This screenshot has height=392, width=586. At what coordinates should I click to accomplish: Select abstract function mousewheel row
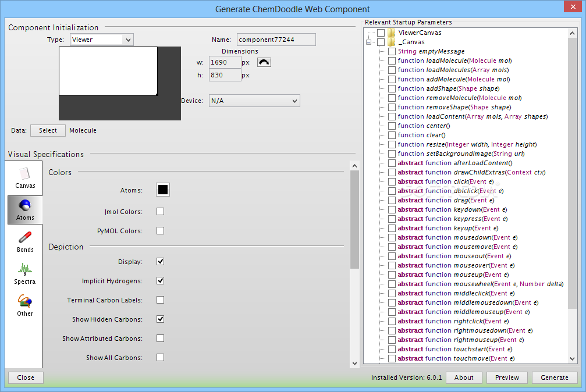pyautogui.click(x=480, y=284)
